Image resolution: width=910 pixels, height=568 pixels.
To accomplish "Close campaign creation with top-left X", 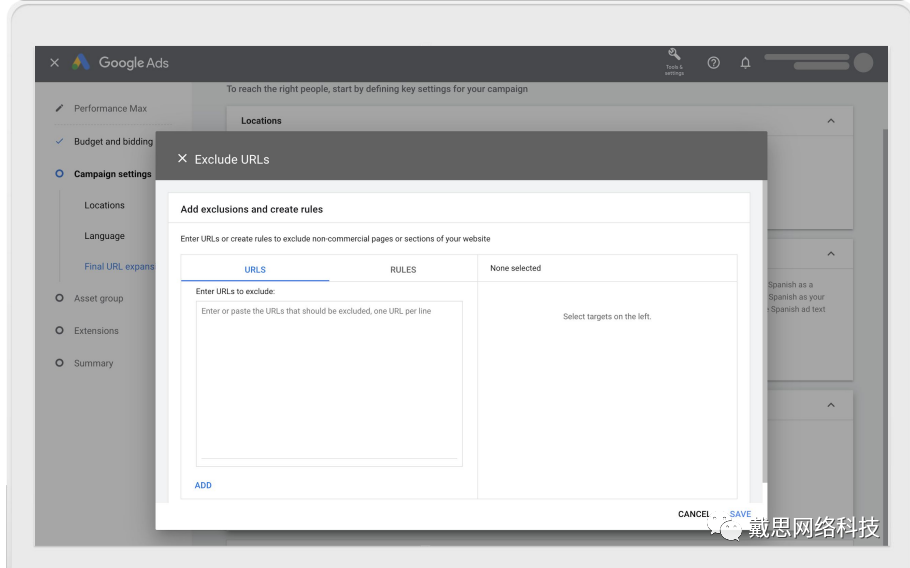I will pyautogui.click(x=55, y=63).
